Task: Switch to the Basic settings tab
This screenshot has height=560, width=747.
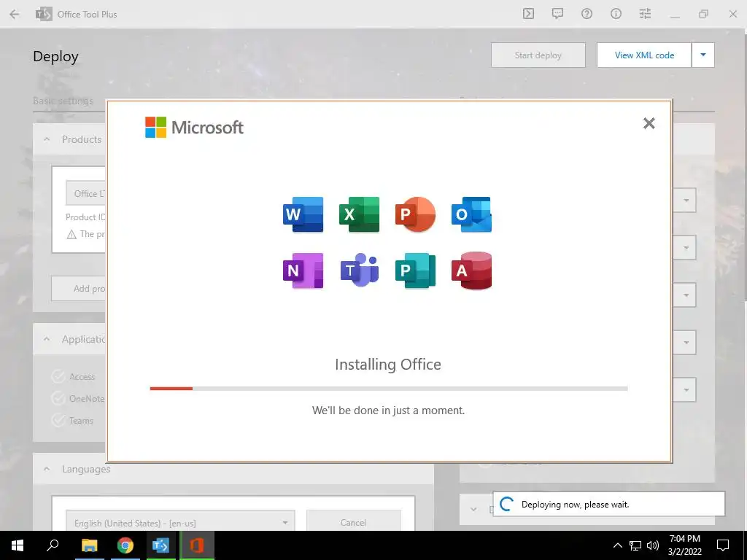Action: (x=63, y=101)
